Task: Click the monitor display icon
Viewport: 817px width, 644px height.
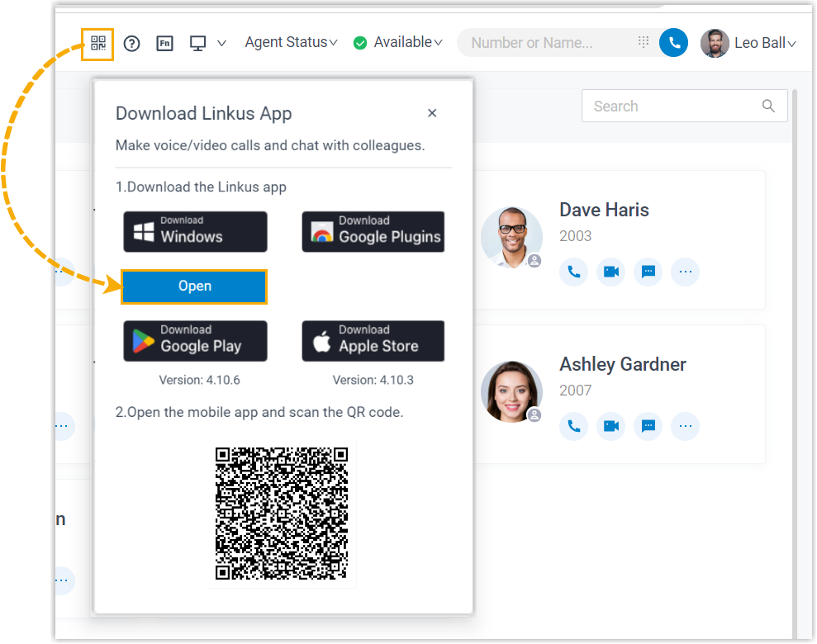Action: 198,43
